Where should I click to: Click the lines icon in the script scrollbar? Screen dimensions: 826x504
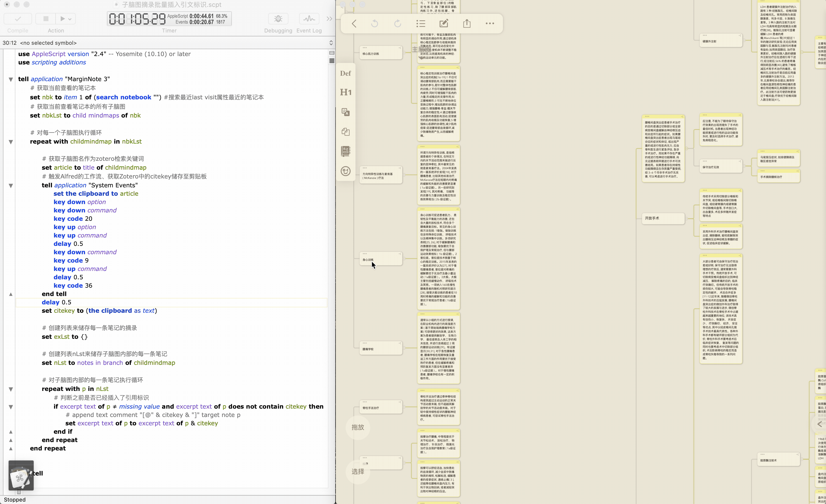click(x=332, y=61)
